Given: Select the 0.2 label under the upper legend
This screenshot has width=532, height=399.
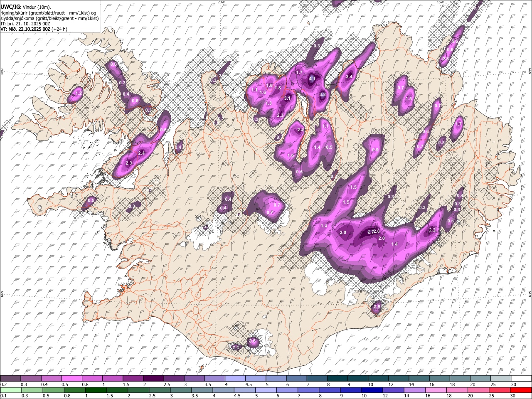Looking at the screenshot, I should tap(3, 384).
